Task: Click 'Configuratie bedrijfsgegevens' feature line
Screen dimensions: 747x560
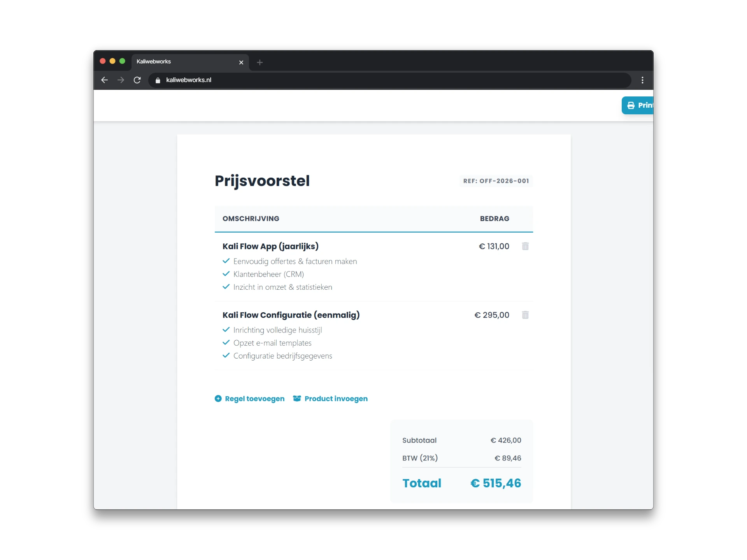Action: (282, 356)
